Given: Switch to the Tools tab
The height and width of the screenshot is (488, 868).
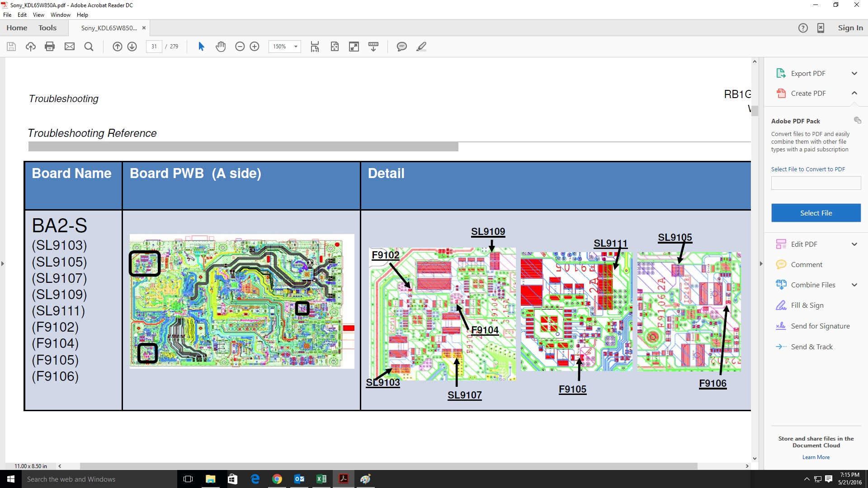Looking at the screenshot, I should [x=47, y=28].
